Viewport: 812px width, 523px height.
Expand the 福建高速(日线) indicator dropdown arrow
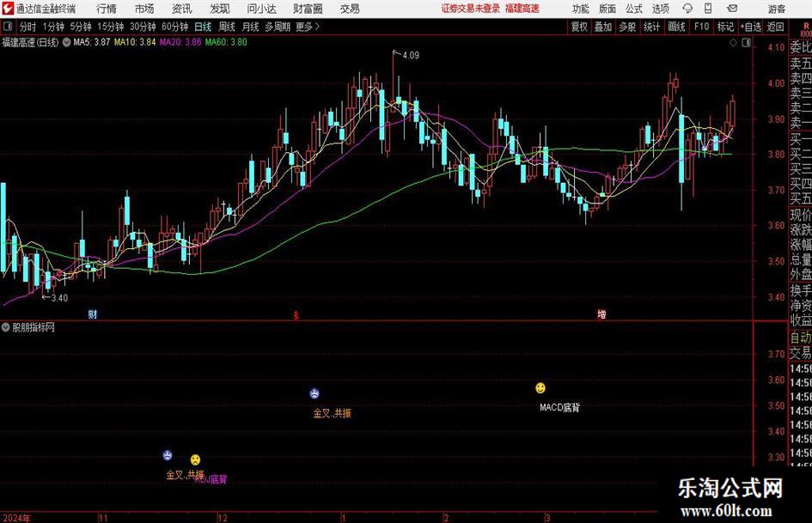pyautogui.click(x=67, y=42)
